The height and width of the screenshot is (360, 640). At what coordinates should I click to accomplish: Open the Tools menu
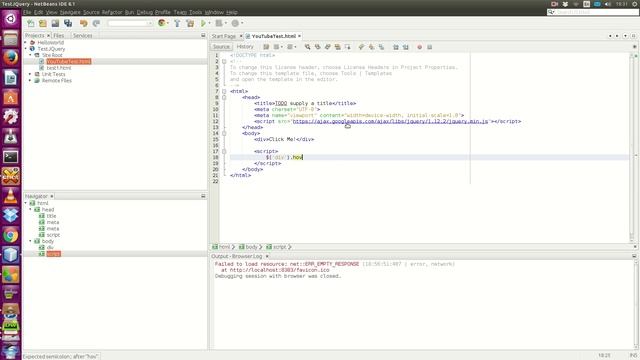pyautogui.click(x=195, y=12)
